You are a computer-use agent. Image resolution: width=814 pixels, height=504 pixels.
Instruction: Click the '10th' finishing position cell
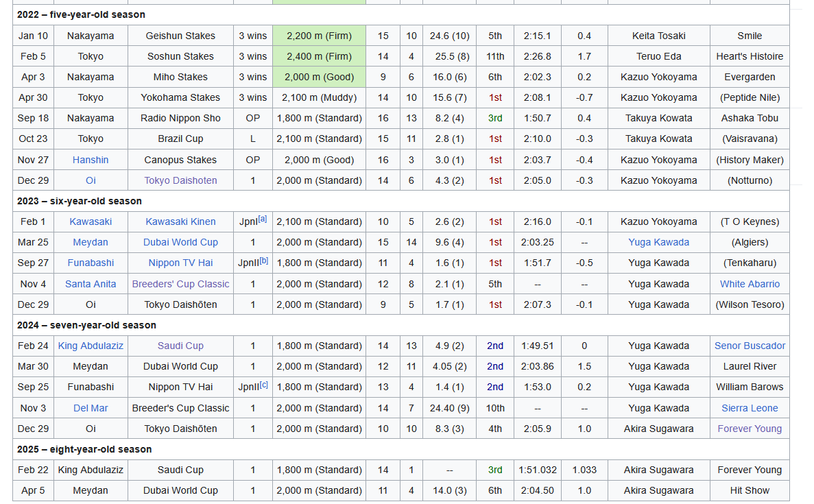(x=494, y=408)
